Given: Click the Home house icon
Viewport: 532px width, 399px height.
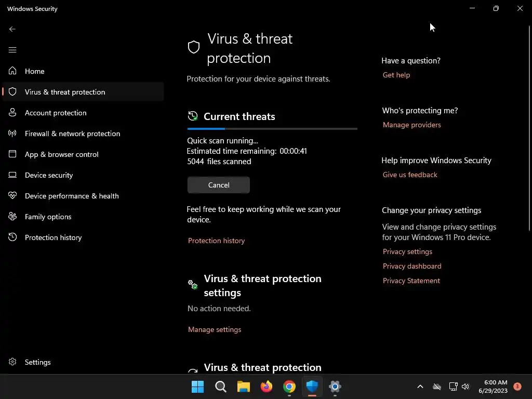Looking at the screenshot, I should (x=12, y=71).
